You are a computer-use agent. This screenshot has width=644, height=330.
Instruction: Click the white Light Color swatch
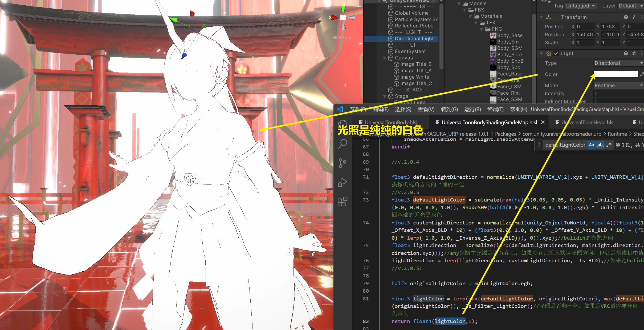pyautogui.click(x=616, y=74)
